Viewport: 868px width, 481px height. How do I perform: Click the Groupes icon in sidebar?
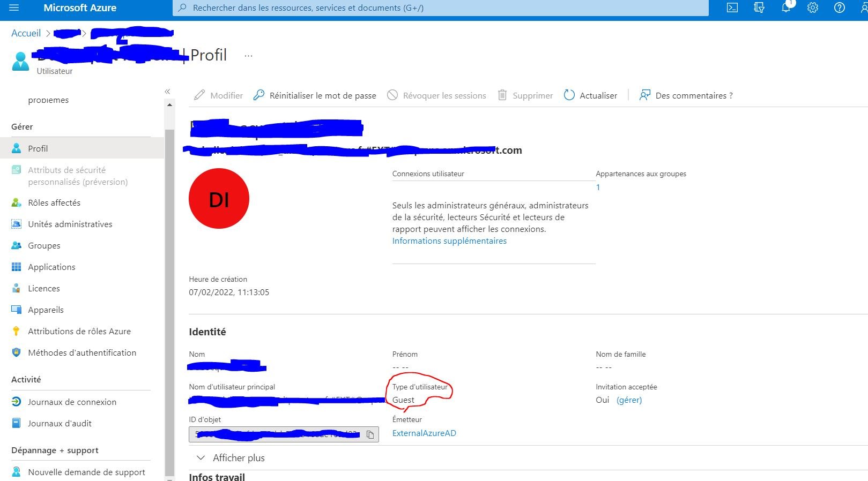pos(17,245)
